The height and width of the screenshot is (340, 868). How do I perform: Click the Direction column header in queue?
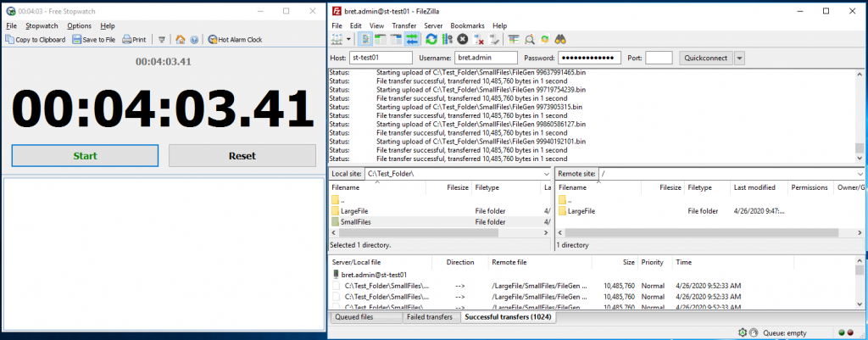[x=460, y=262]
